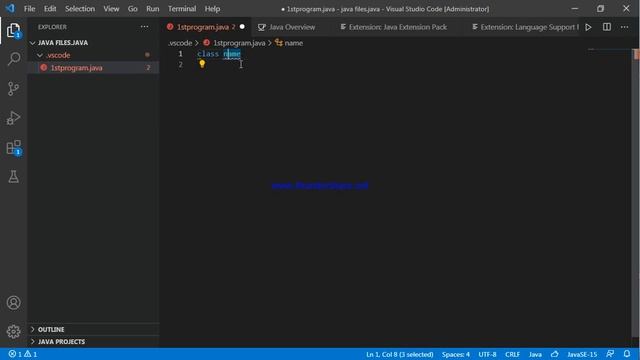This screenshot has width=640, height=360.
Task: Change indentation via Spaces: 4
Action: 456,354
